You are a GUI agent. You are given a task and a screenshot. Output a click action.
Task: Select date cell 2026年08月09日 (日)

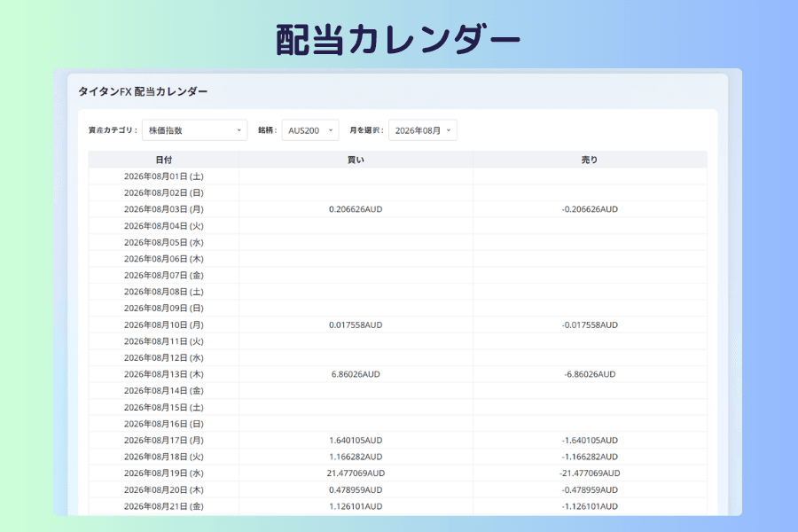(x=164, y=309)
